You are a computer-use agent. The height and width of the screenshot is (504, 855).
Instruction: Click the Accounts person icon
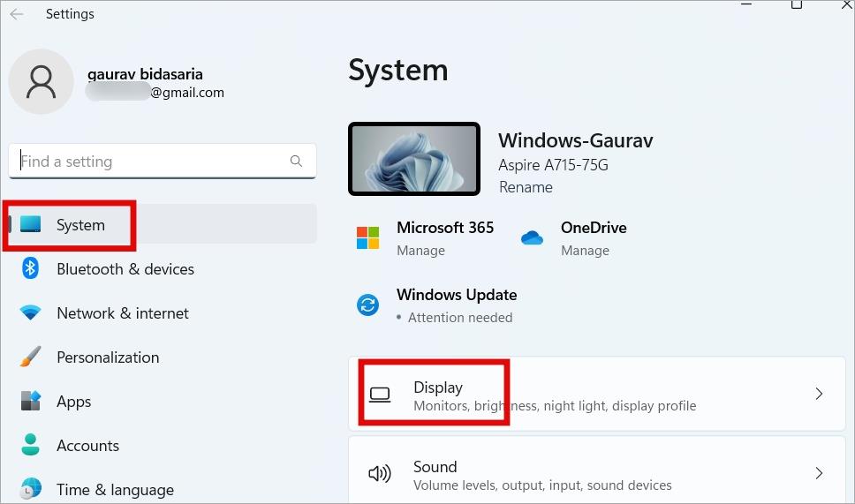point(31,445)
